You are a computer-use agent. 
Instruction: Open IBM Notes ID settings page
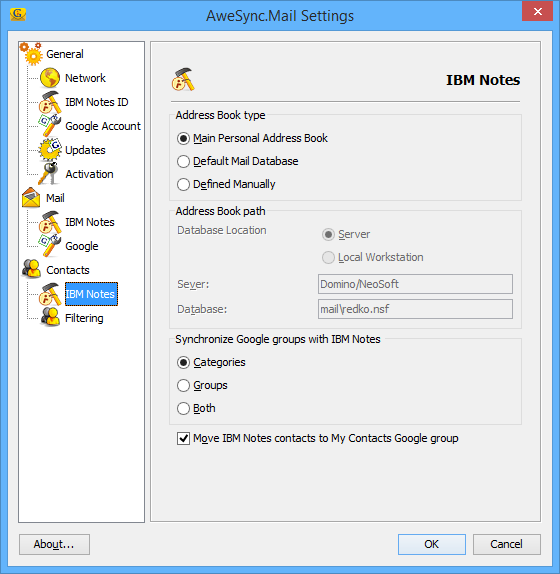97,102
